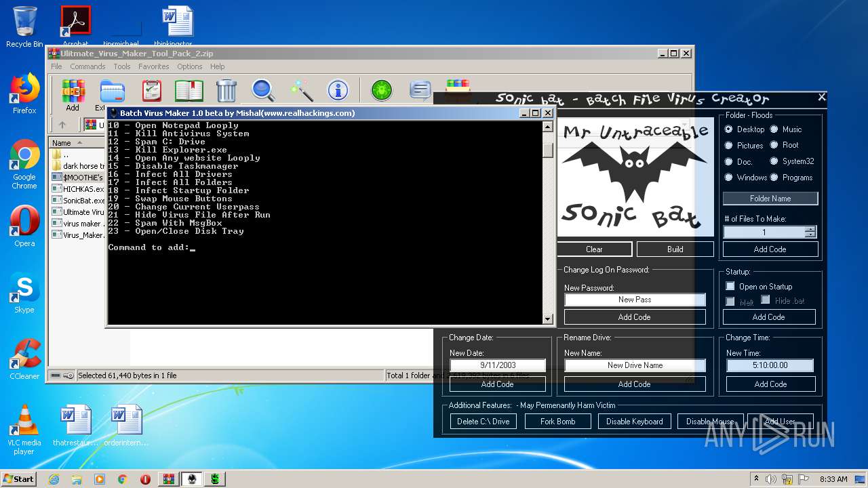Select Music radio in Folder Floods
868x488 pixels.
pos(774,129)
